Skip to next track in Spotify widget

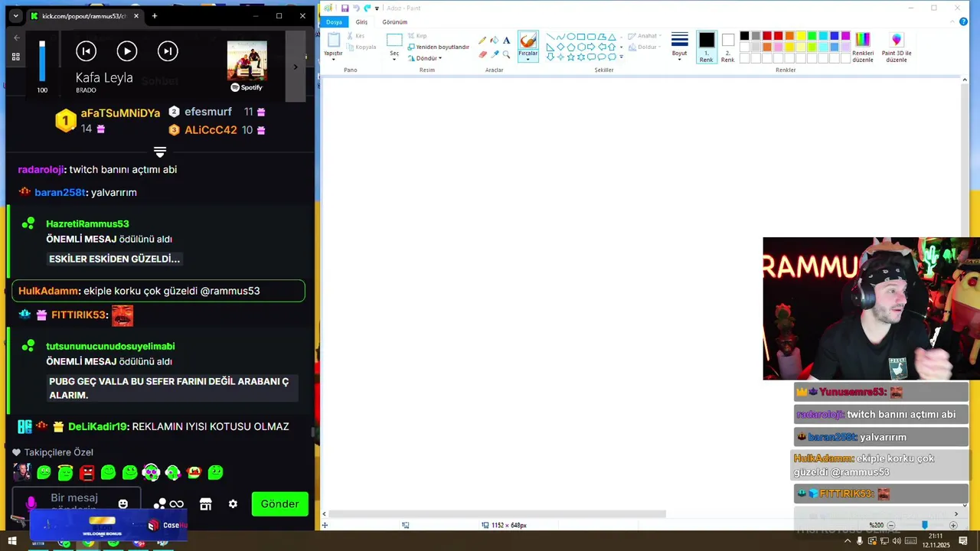[x=168, y=51]
